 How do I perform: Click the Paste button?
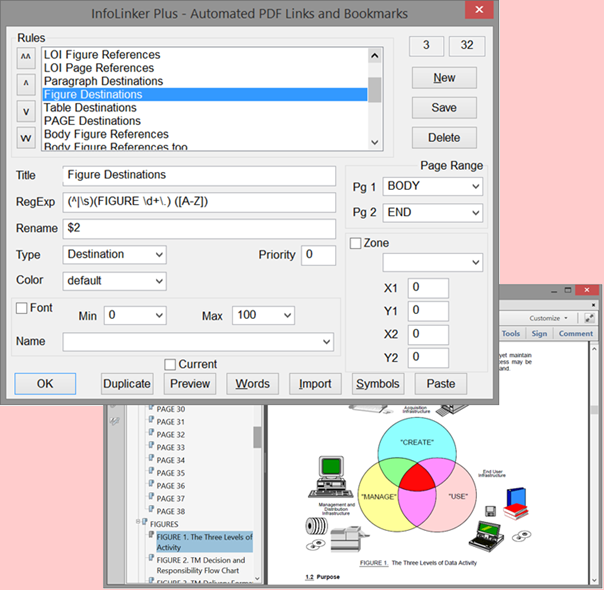[x=441, y=384]
